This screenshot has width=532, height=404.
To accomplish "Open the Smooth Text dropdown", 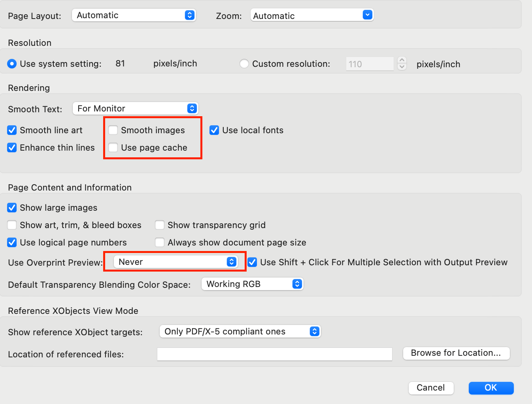I will (135, 108).
